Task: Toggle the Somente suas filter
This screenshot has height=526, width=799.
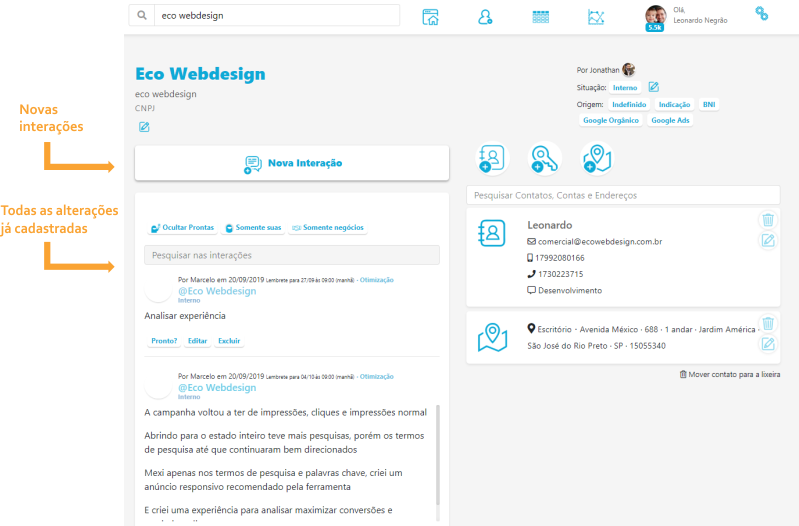Action: [x=253, y=228]
